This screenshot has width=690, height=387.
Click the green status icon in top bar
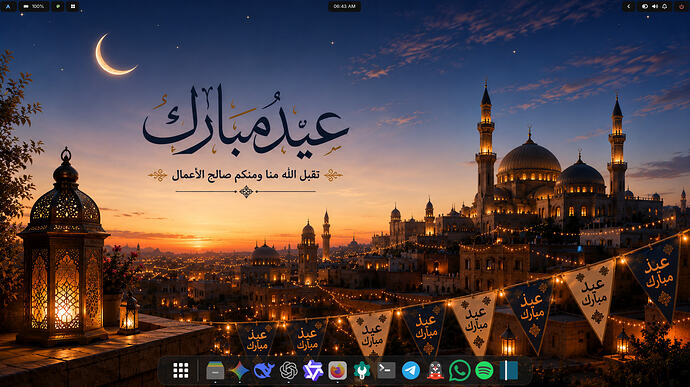(58, 7)
